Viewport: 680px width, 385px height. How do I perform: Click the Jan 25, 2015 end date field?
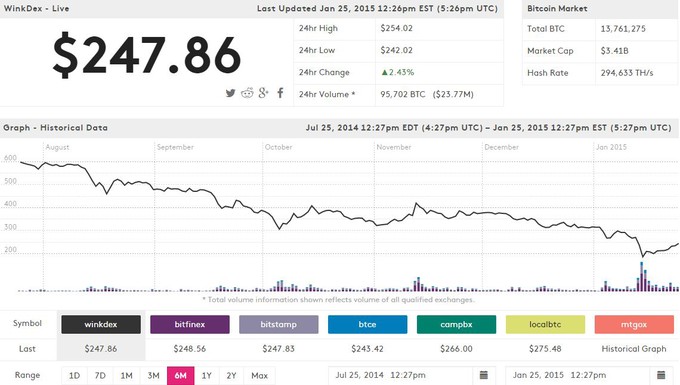pyautogui.click(x=578, y=375)
